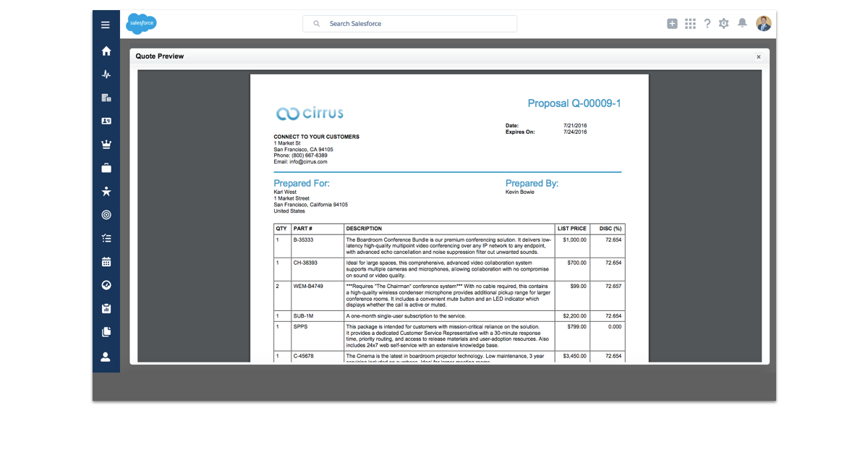Click the Salesforce cloud logo
The image size is (868, 463).
pyautogui.click(x=141, y=24)
